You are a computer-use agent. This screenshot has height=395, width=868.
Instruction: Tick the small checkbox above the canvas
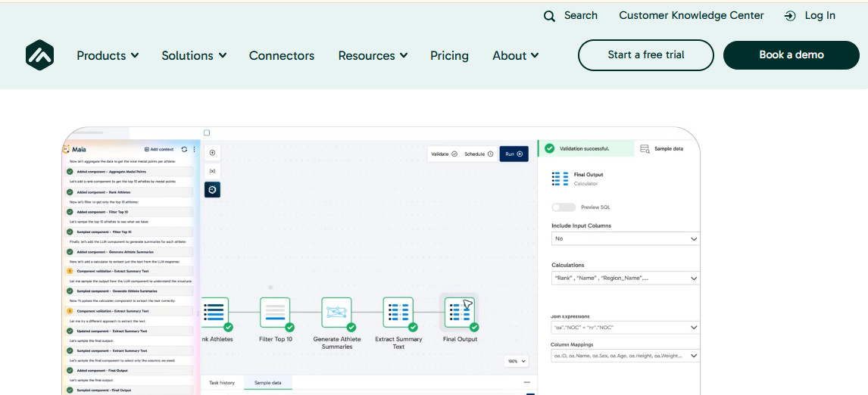[x=207, y=133]
